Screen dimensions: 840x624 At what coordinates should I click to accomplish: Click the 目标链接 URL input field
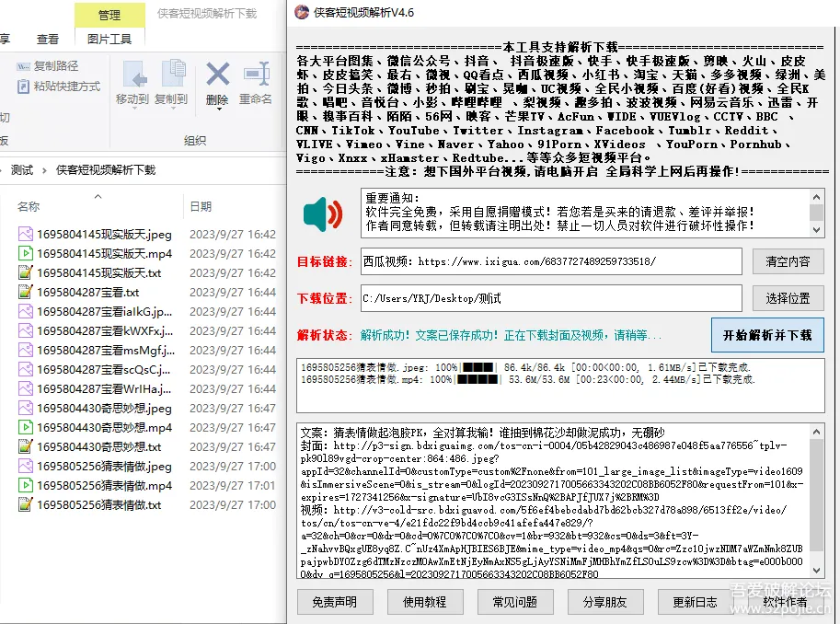pyautogui.click(x=551, y=261)
